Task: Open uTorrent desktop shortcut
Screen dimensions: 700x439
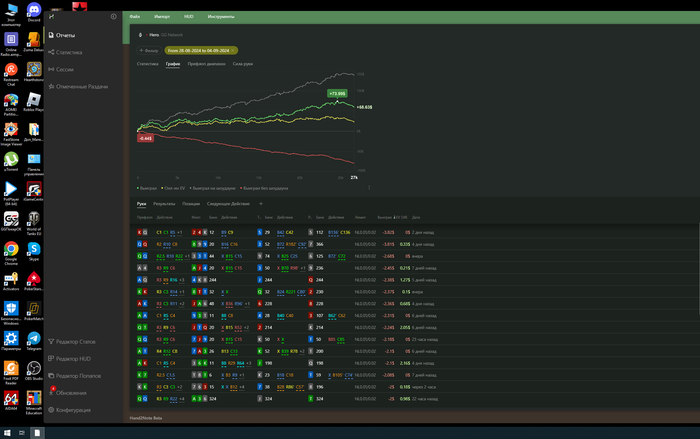Action: (11, 161)
